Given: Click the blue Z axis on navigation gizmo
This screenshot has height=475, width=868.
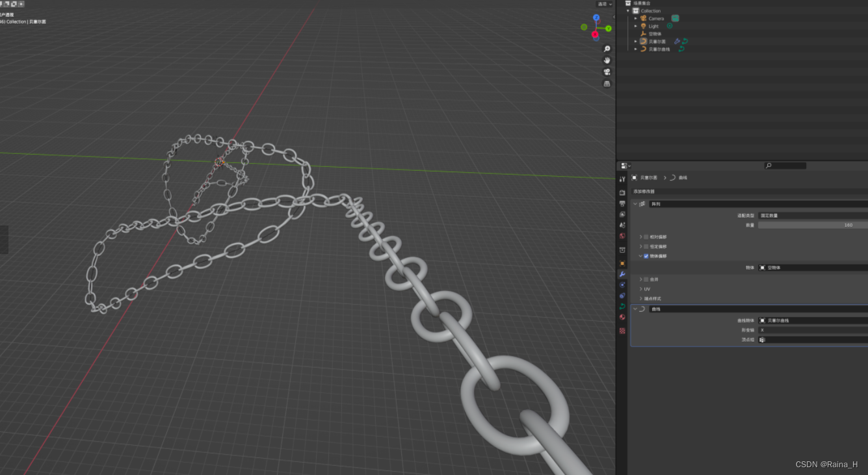Looking at the screenshot, I should pos(596,18).
